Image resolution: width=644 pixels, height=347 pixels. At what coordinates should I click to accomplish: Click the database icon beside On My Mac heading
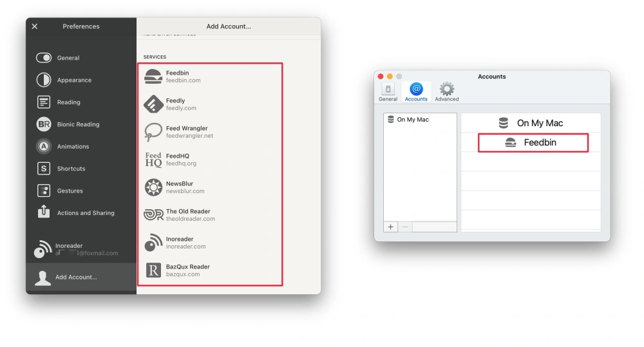504,123
